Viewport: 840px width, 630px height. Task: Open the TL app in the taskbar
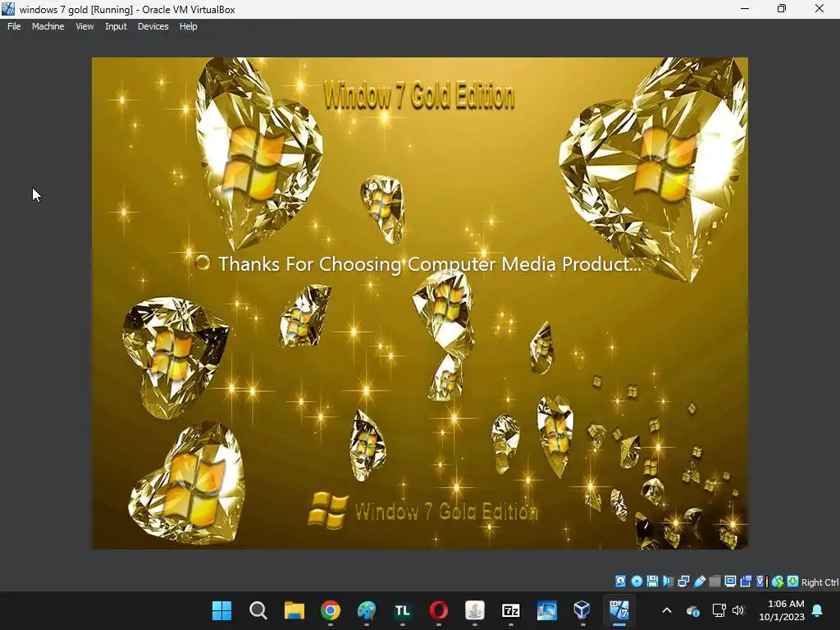coord(402,610)
